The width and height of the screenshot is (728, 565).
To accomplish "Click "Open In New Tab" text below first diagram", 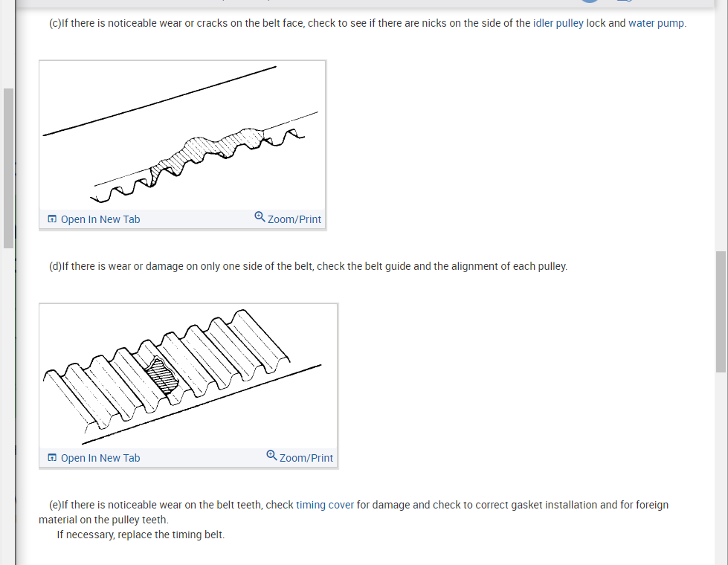I will (100, 219).
